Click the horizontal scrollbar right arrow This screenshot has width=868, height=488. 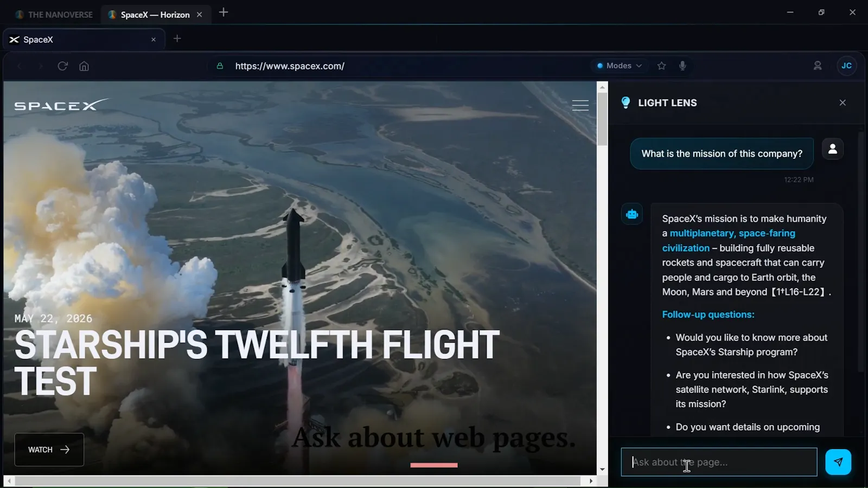pyautogui.click(x=591, y=481)
